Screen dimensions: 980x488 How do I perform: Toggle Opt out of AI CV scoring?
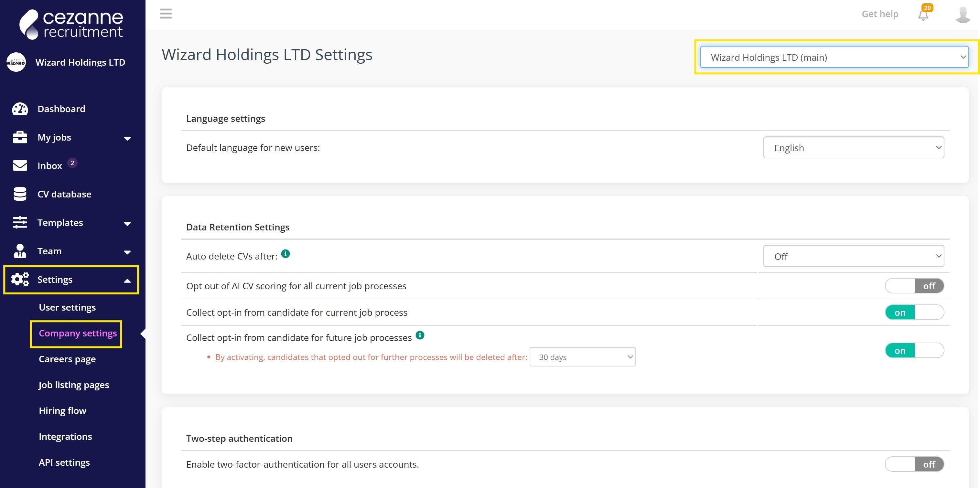click(x=914, y=286)
